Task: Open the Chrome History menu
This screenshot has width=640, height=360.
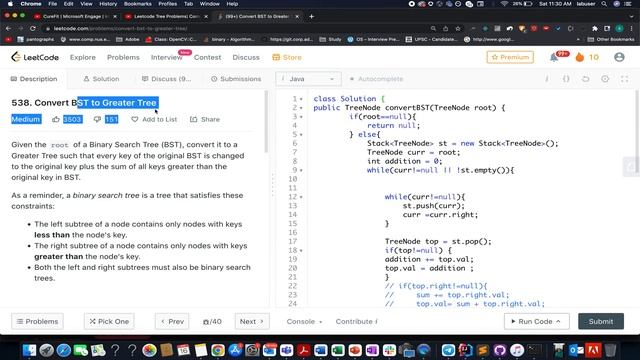Action: (x=108, y=4)
